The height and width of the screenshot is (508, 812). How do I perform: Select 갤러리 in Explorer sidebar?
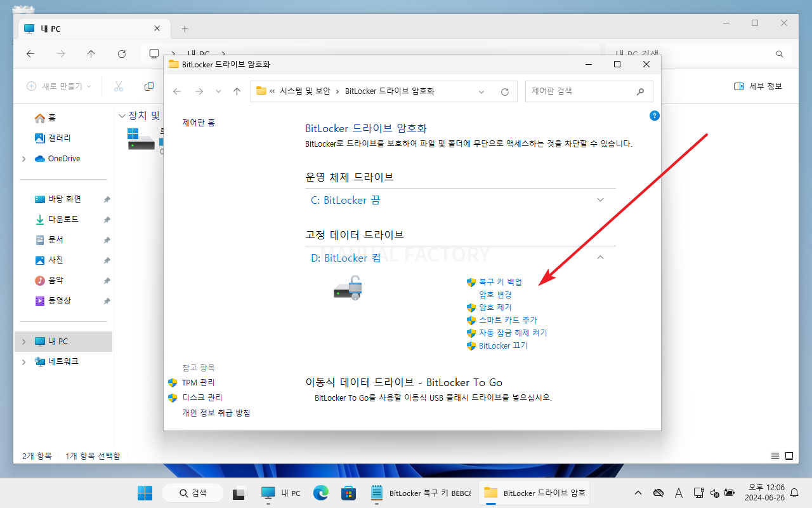pos(59,138)
